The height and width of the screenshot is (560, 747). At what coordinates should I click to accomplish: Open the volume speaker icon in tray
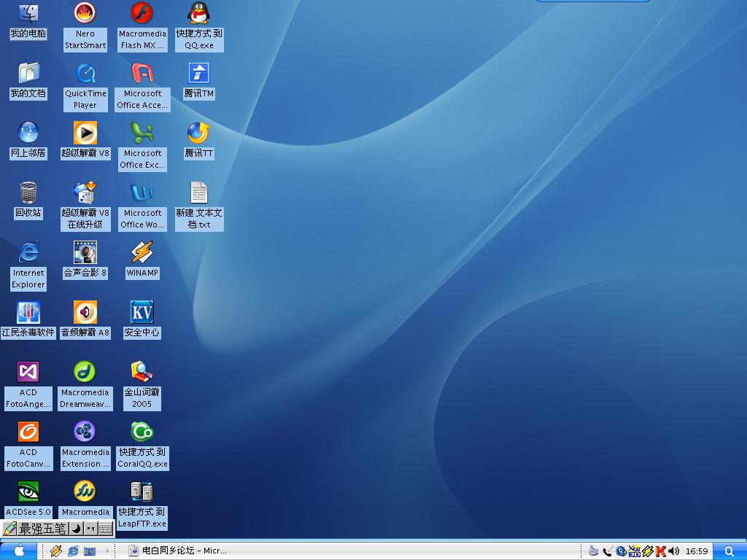(673, 551)
